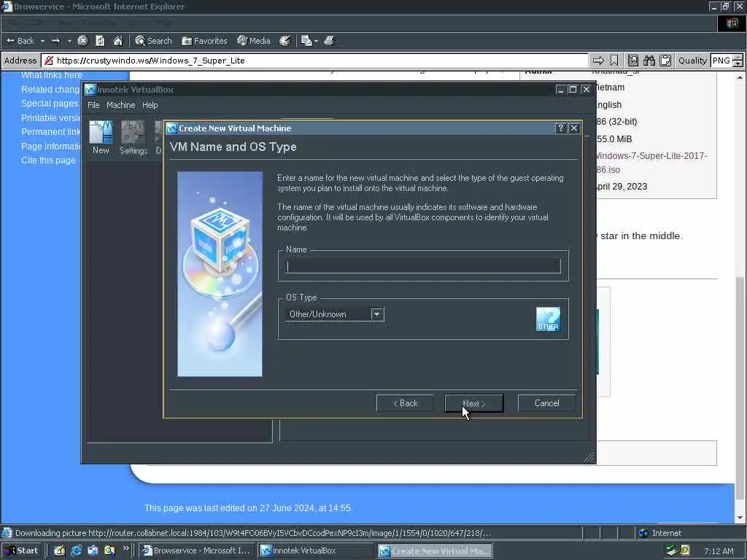Click the 'April 29, 2023' date text
This screenshot has width=747, height=560.
click(622, 187)
